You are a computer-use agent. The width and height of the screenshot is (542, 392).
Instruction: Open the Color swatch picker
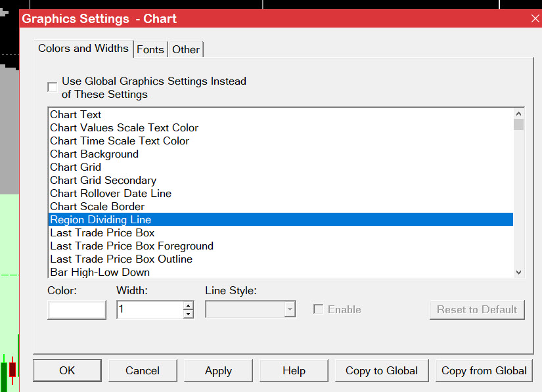77,309
